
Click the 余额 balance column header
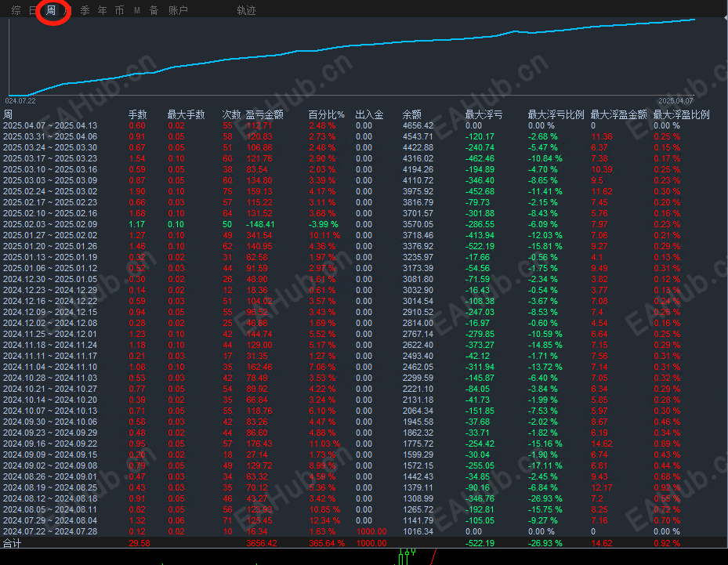(x=412, y=114)
